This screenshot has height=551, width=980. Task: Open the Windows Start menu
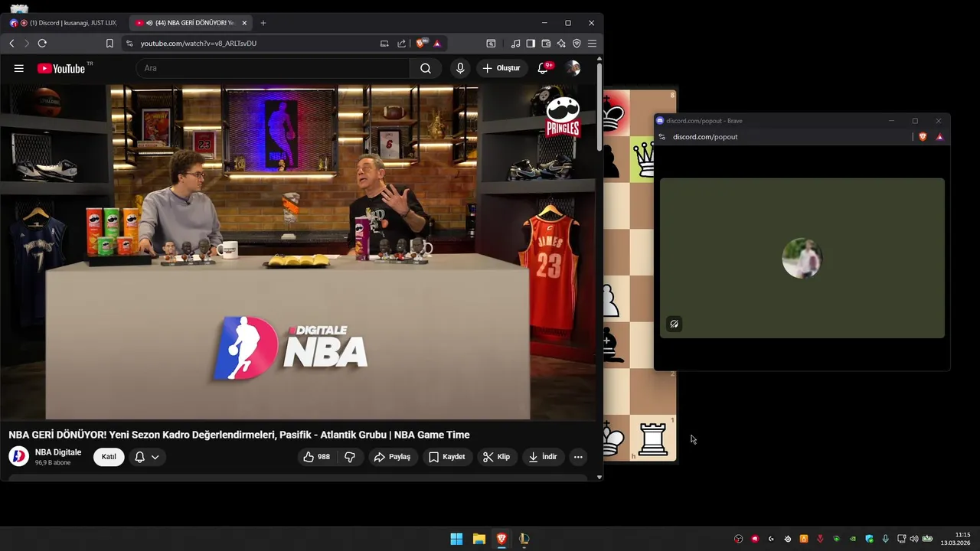[456, 539]
